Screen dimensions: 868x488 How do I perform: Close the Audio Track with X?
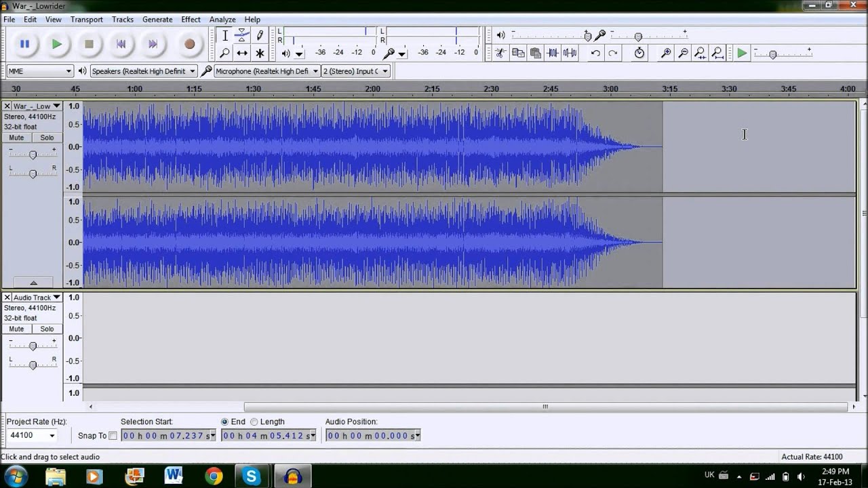click(x=7, y=298)
